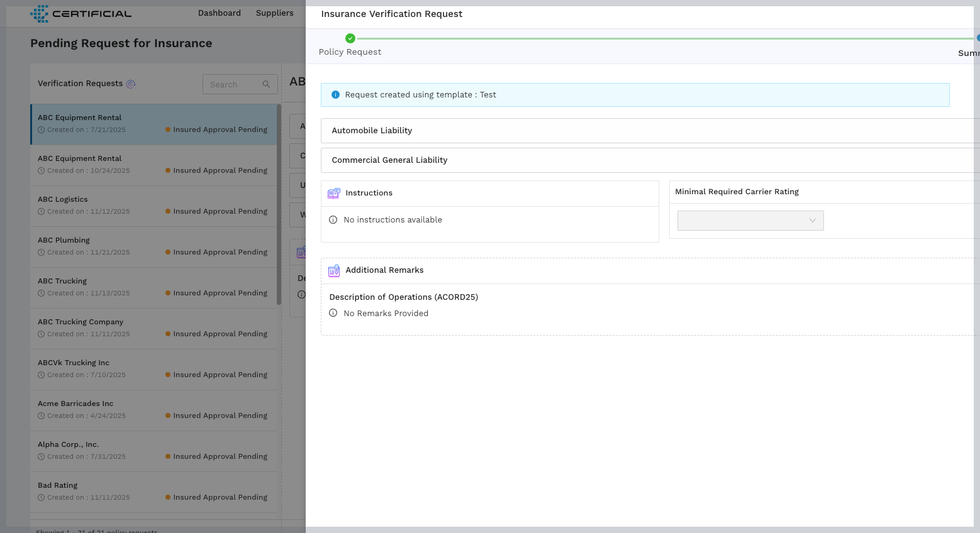Click orange status dot on ABC Trucking row
Viewport: 980px width, 533px height.
[168, 293]
